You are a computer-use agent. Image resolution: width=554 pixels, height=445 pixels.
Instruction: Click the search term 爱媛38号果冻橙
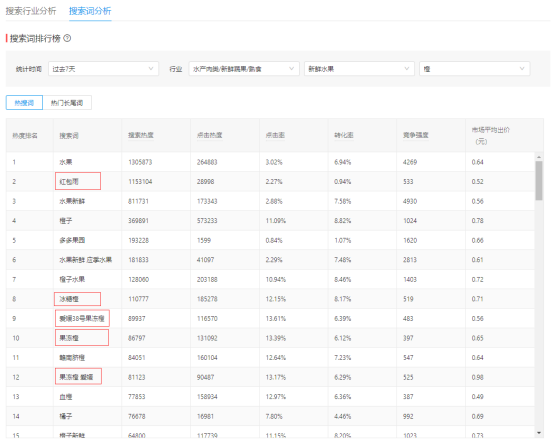tap(82, 318)
